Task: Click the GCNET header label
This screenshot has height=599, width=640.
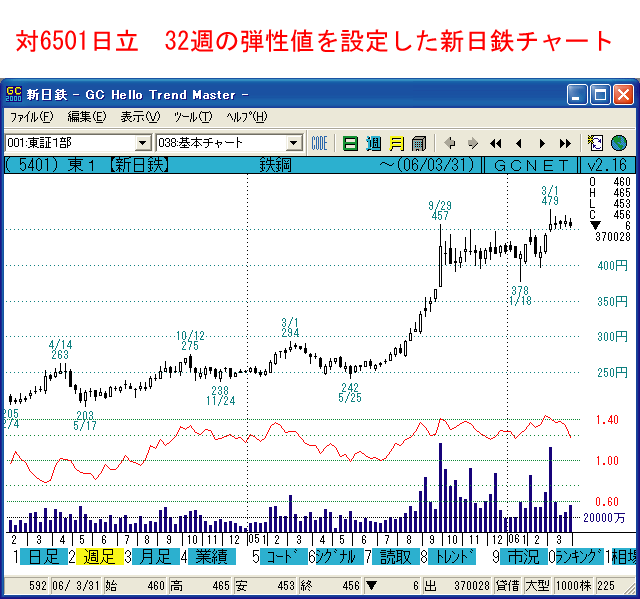Action: (531, 165)
